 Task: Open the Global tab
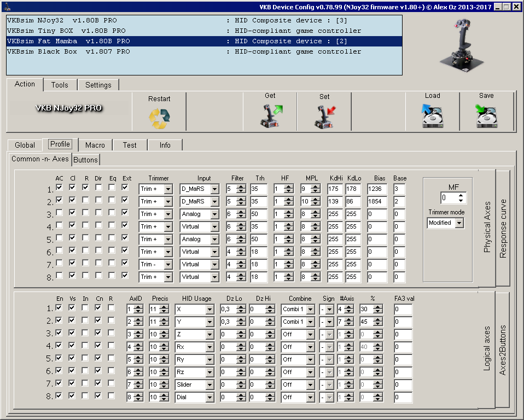point(25,145)
